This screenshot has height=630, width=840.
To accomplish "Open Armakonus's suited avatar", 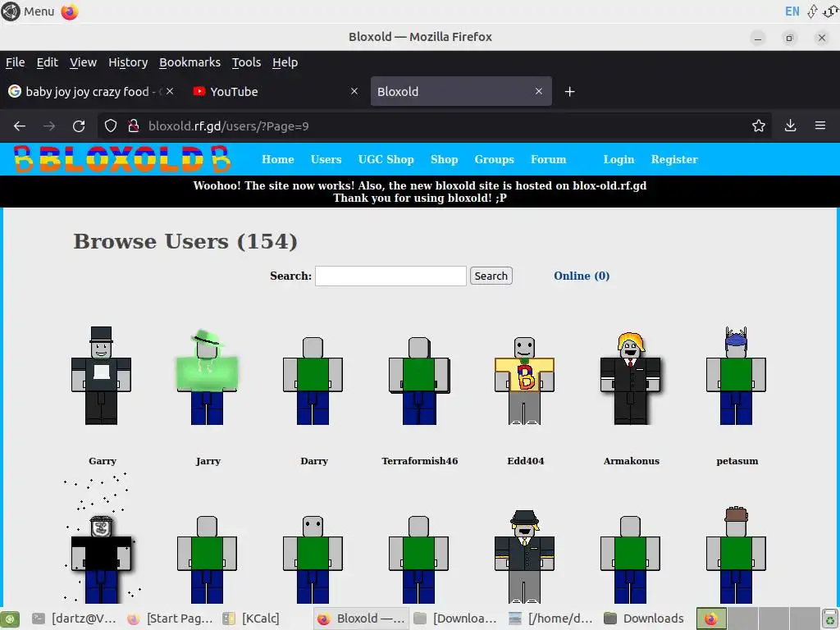I will click(631, 377).
